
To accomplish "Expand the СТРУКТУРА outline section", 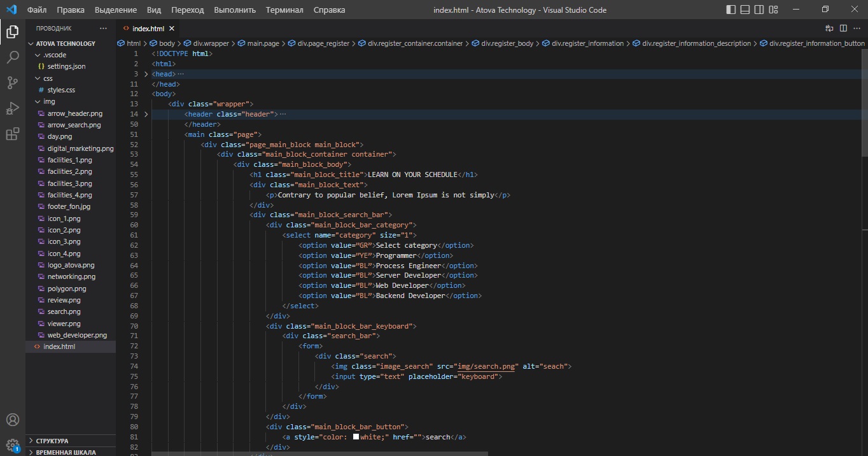I will coord(52,441).
